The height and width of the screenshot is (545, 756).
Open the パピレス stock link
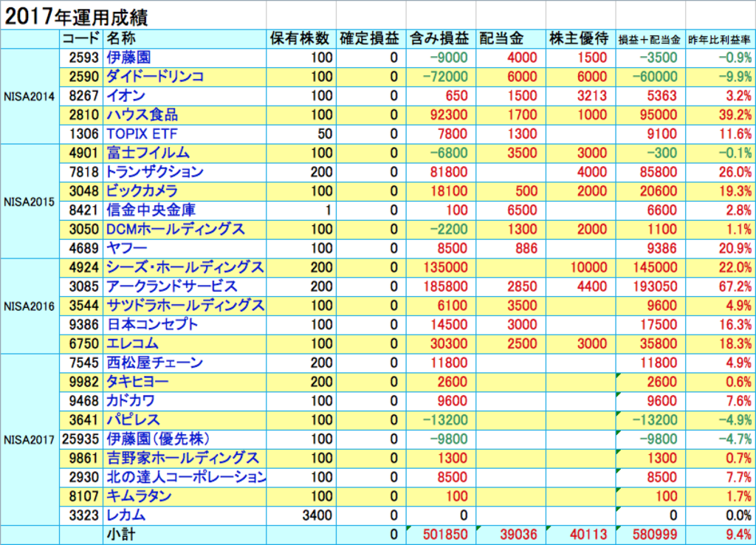(133, 419)
